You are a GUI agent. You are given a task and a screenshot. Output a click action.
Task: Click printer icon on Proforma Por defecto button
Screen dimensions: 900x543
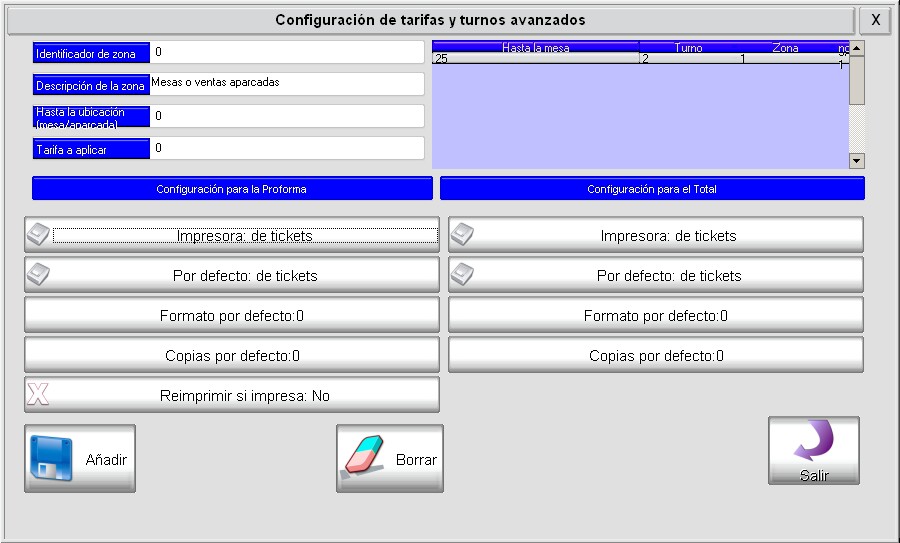[x=38, y=274]
